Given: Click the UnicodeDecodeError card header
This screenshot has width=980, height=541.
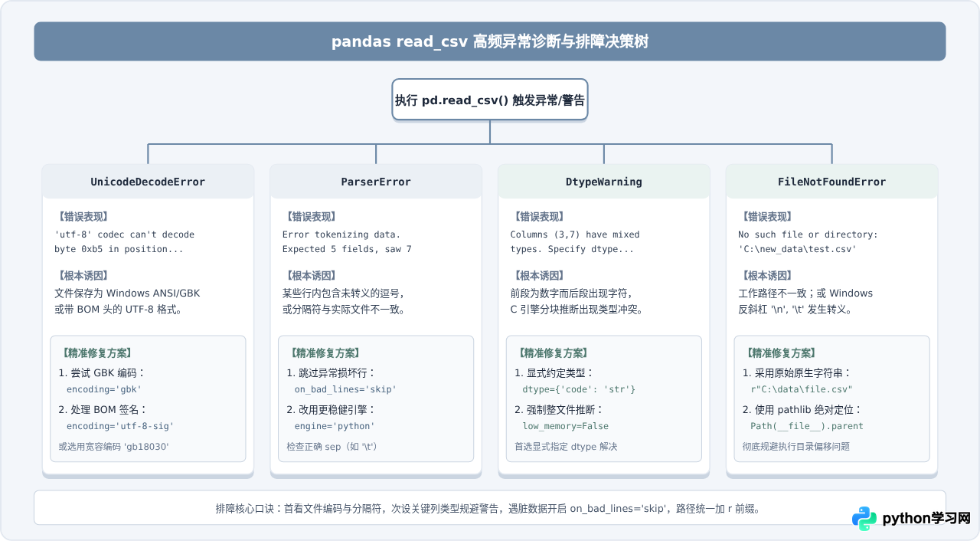Looking at the screenshot, I should point(148,182).
